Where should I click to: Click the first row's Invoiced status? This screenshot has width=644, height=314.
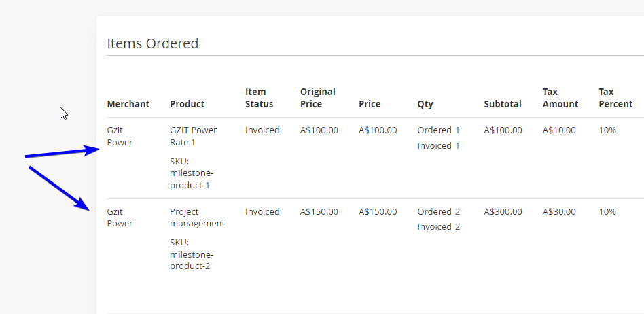coord(262,130)
